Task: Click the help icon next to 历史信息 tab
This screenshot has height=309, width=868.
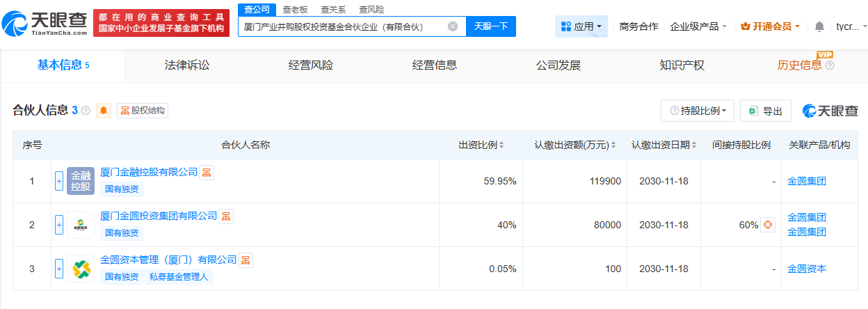Action: (x=829, y=65)
